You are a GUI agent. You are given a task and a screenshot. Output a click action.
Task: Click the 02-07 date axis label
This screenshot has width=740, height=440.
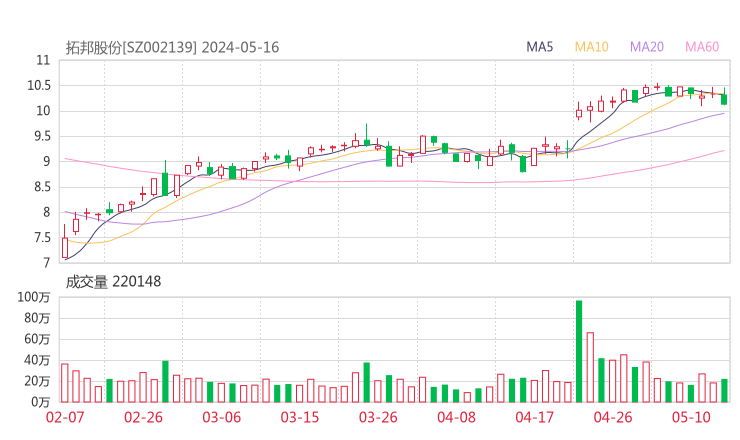(65, 417)
